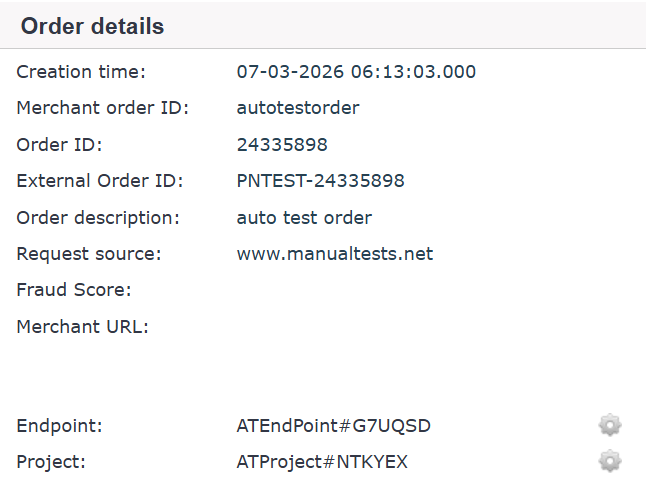The image size is (646, 496).
Task: Click the Fraud Score label
Action: [74, 290]
